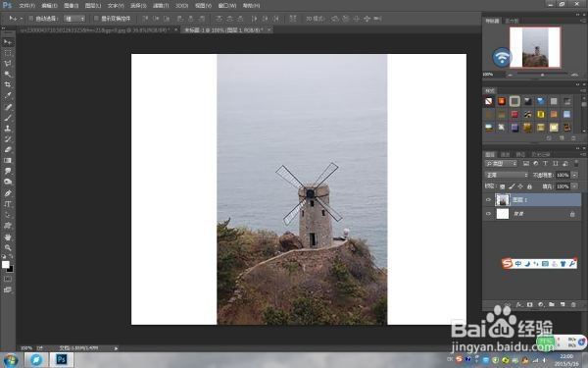
Task: Toggle lock image pixels brush icon
Action: 512,186
